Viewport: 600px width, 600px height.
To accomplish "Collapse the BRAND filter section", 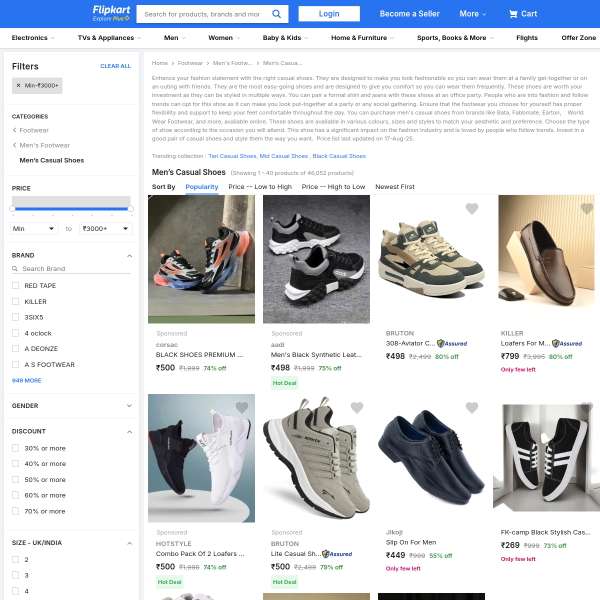I will (129, 256).
